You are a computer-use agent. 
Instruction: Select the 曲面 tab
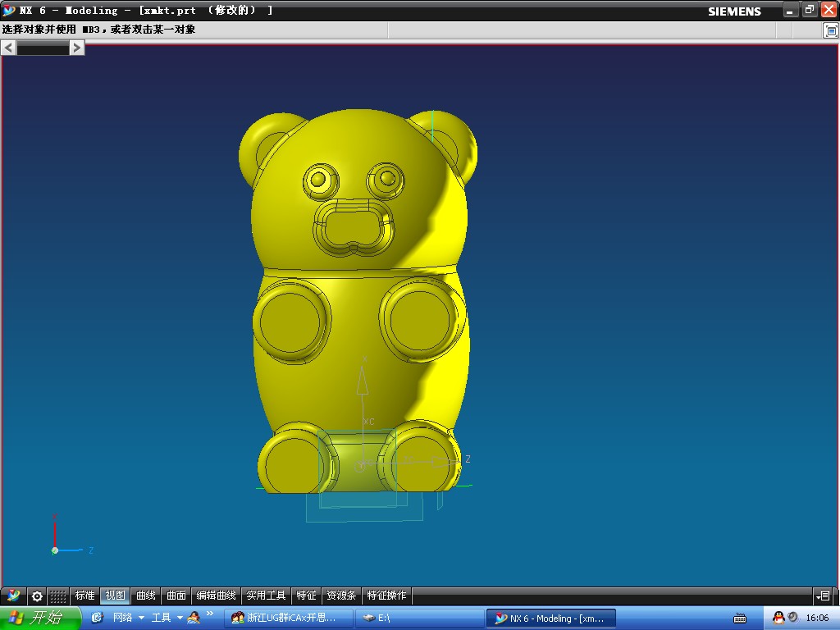pyautogui.click(x=176, y=596)
